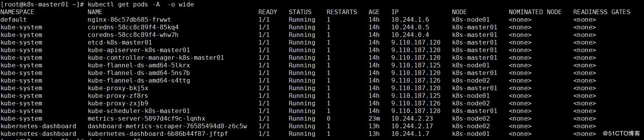This screenshot has width=644, height=140.
Task: Click the IP column header
Action: (395, 12)
